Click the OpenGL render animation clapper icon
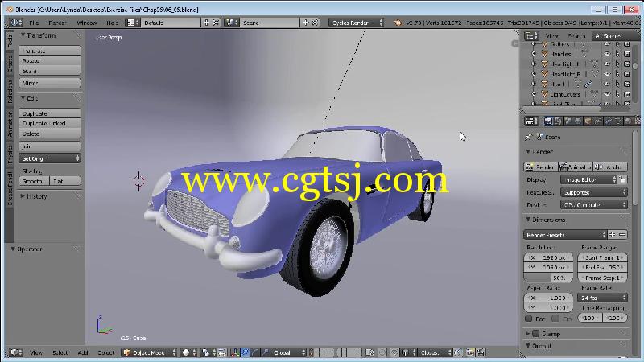The image size is (644, 362). [x=480, y=352]
